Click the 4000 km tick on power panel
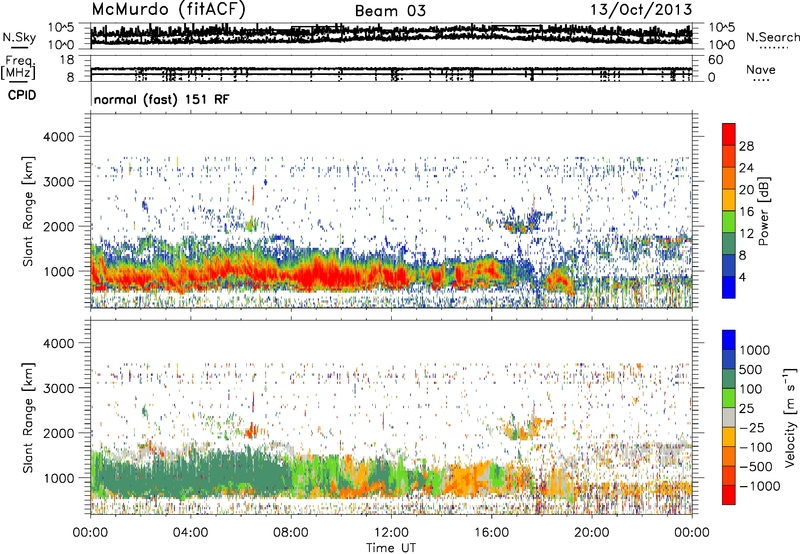 58,137
